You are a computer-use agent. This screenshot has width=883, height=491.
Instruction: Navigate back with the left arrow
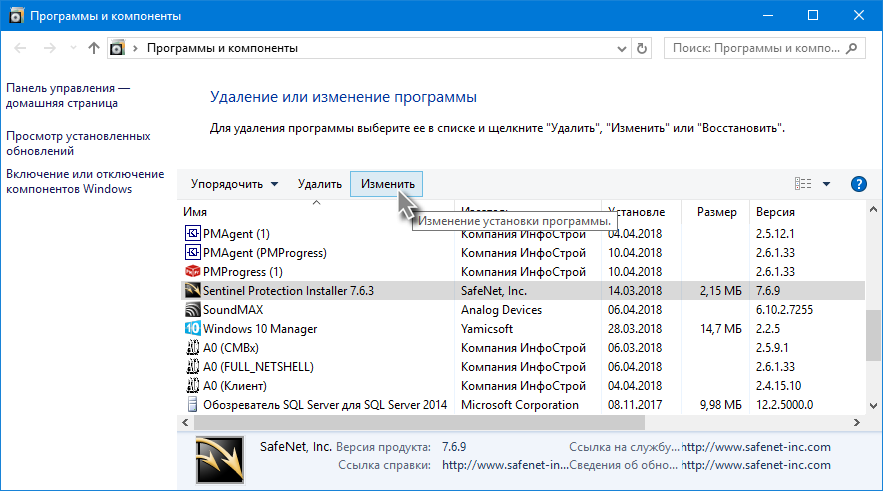point(20,48)
